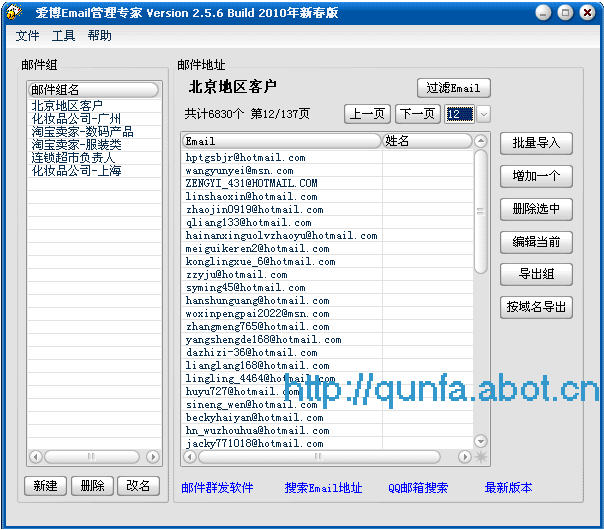Viewport: 604px width, 530px height.
Task: Click the email list scroll-left arrow
Action: tap(190, 457)
